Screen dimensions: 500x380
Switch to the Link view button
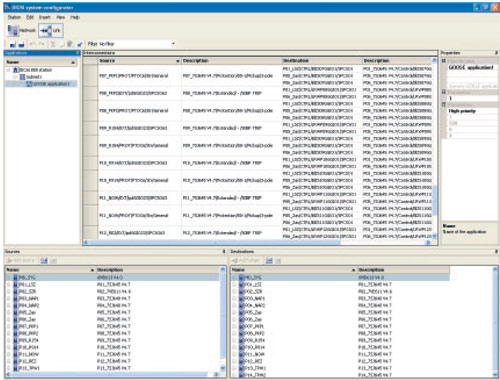50,30
